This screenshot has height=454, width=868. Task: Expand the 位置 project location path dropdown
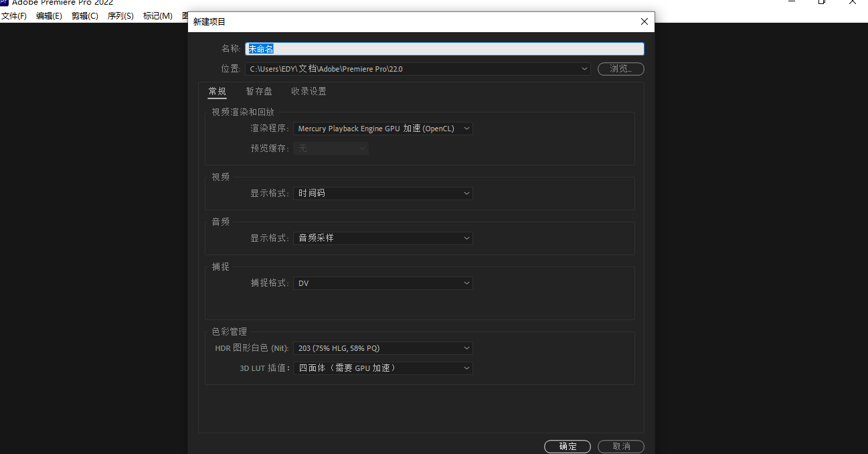tap(584, 68)
